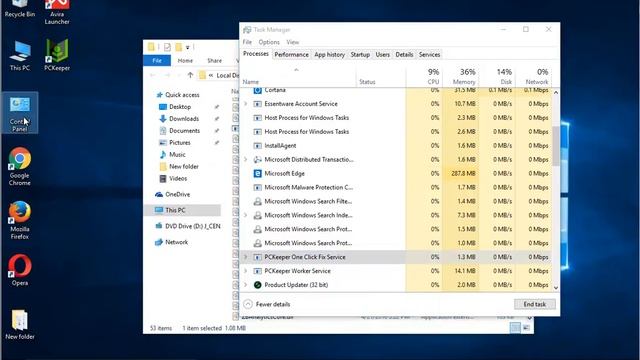This screenshot has width=640, height=360.
Task: Expand PCKeeper One Click Fix Service
Action: (x=246, y=257)
